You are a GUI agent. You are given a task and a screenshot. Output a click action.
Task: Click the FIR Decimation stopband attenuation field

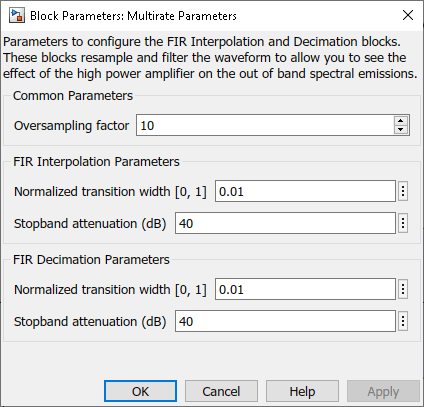(285, 321)
